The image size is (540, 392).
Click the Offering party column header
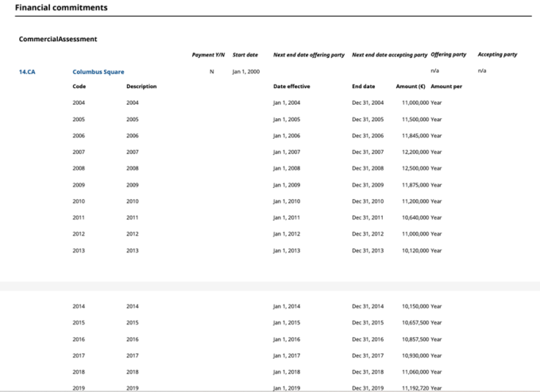tap(449, 55)
